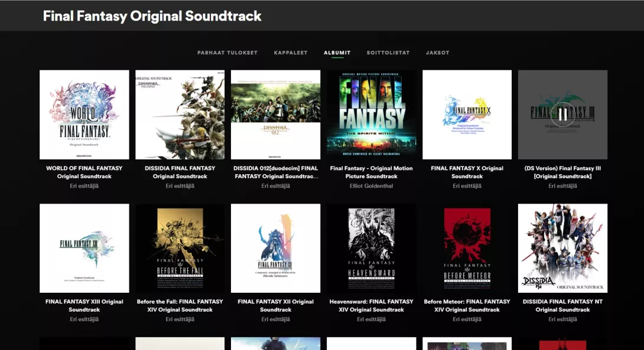644x350 pixels.
Task: Click FINAL FANTASY XIII Original Soundtrack title
Action: (84, 305)
